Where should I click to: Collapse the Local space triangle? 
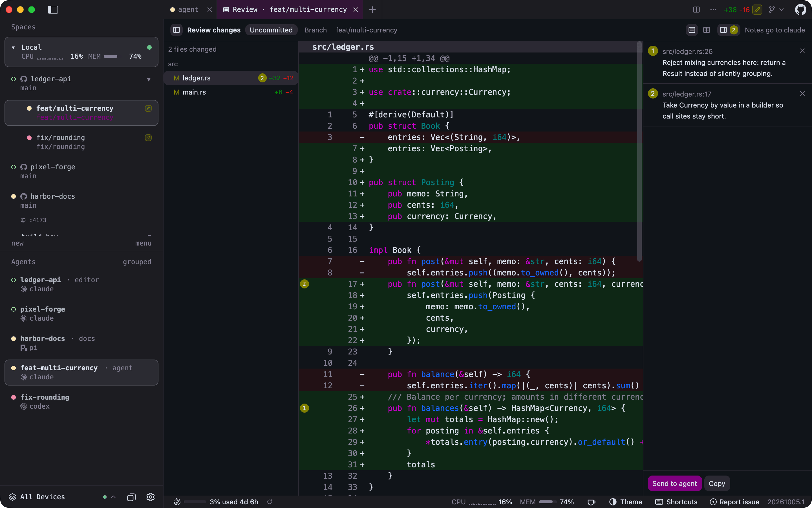click(14, 47)
